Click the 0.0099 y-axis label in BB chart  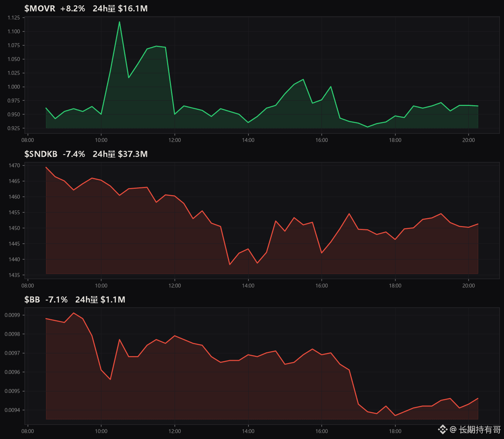tap(12, 315)
